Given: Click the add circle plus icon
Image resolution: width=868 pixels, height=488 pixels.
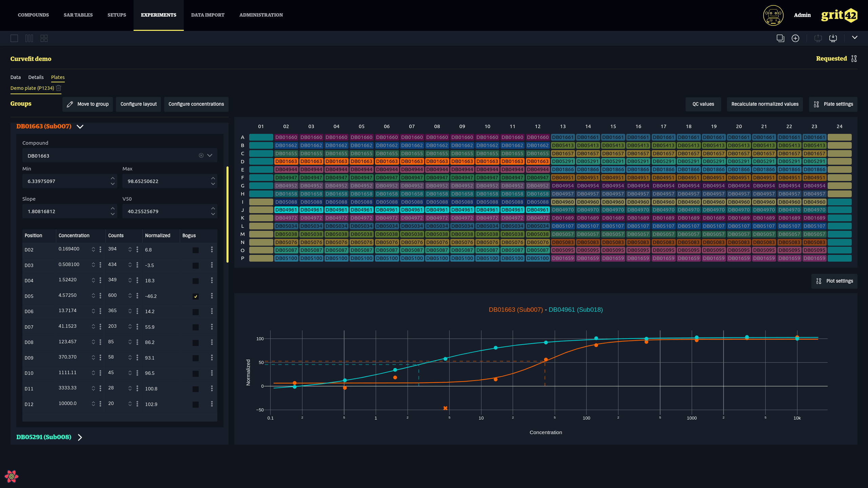Looking at the screenshot, I should 795,38.
